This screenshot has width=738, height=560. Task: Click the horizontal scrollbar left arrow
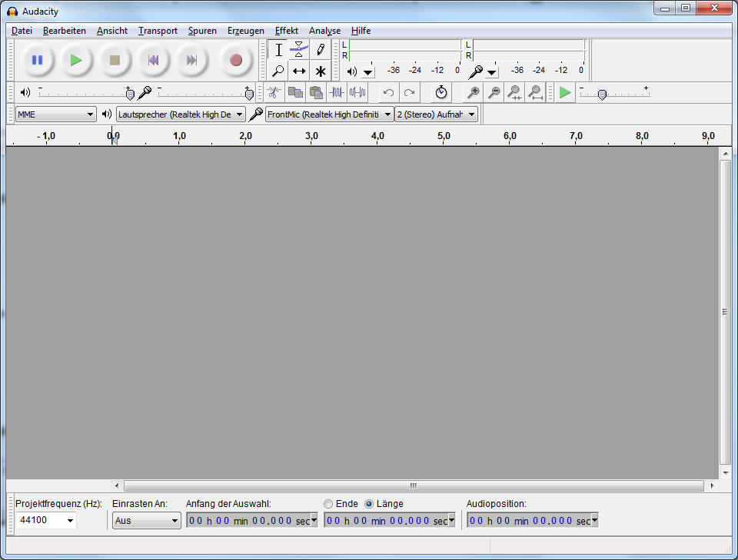pos(117,485)
